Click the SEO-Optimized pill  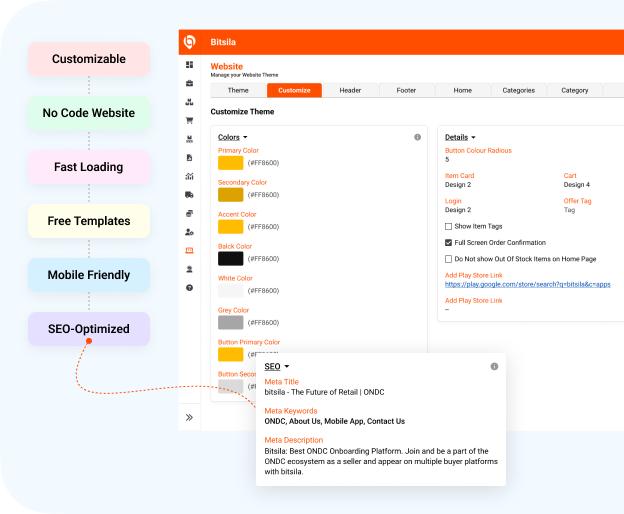89,329
